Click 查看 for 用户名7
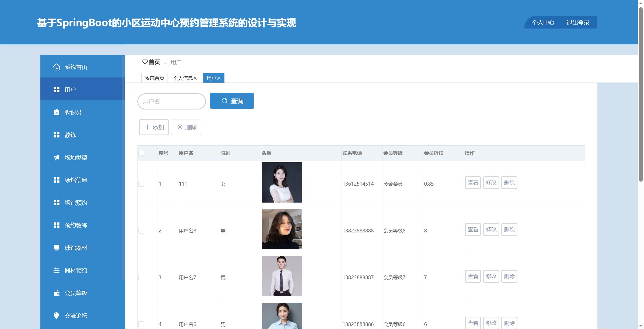644x329 pixels. [473, 276]
